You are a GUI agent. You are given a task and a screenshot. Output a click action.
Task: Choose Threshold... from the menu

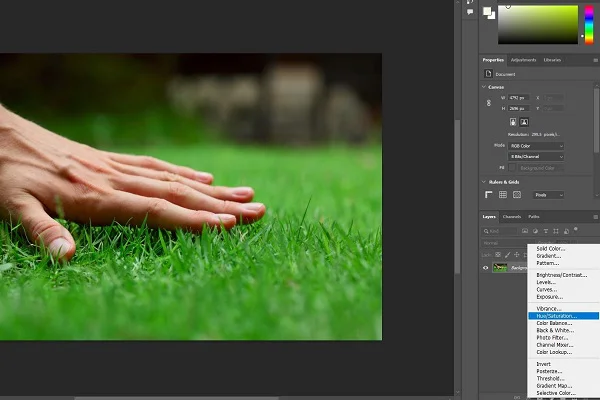coord(563,379)
